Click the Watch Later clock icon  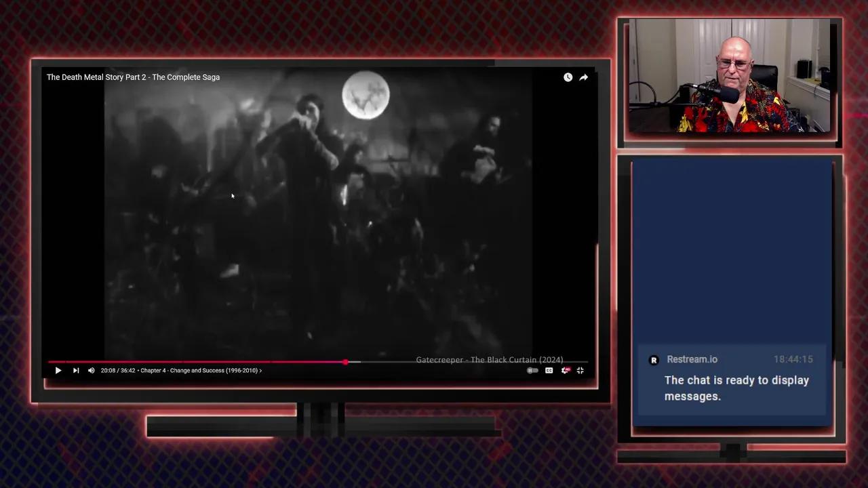pyautogui.click(x=568, y=77)
